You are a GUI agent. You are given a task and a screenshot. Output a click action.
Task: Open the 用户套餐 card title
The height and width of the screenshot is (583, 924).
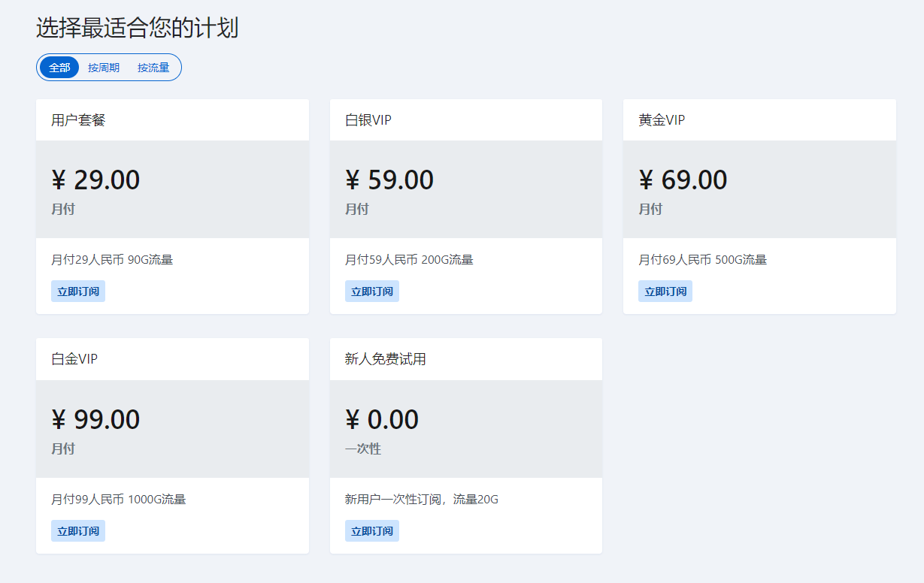(78, 120)
